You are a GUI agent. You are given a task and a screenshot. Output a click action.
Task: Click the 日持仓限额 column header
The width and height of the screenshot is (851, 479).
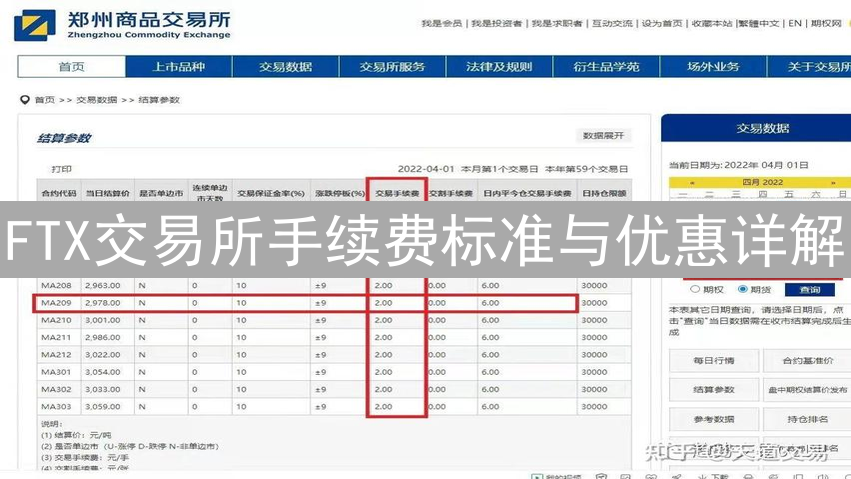[x=604, y=193]
